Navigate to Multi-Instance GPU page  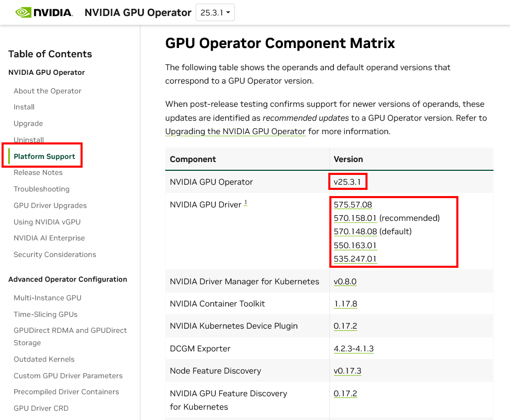47,298
